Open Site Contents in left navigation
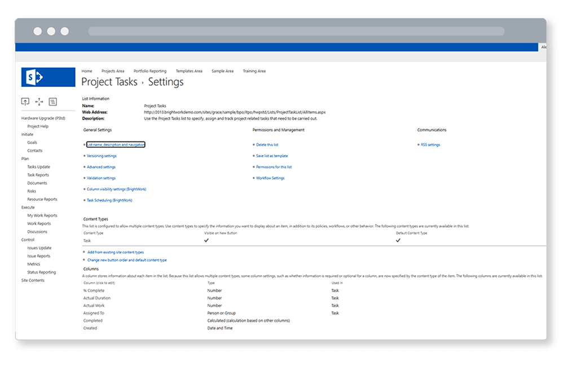Viewport: 564px width, 392px height. coord(33,280)
